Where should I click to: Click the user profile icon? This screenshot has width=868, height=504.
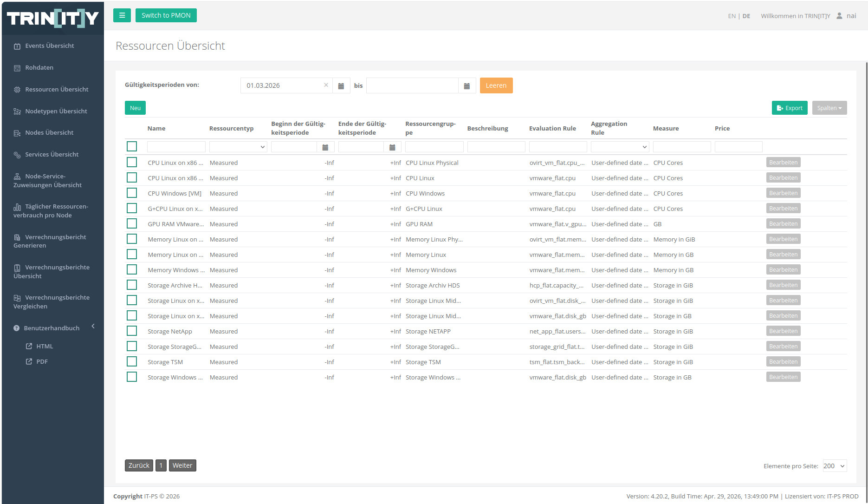839,16
